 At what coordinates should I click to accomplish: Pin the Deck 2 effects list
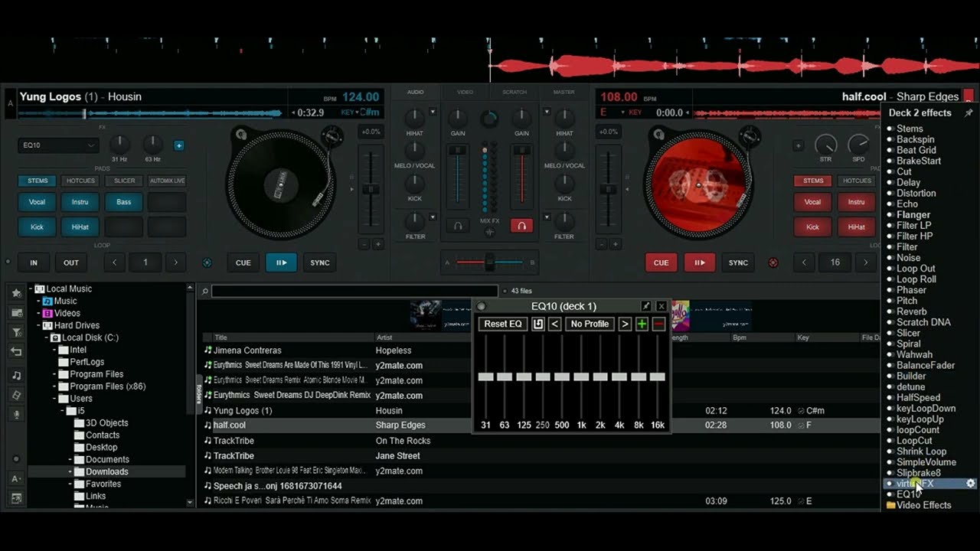tap(969, 112)
